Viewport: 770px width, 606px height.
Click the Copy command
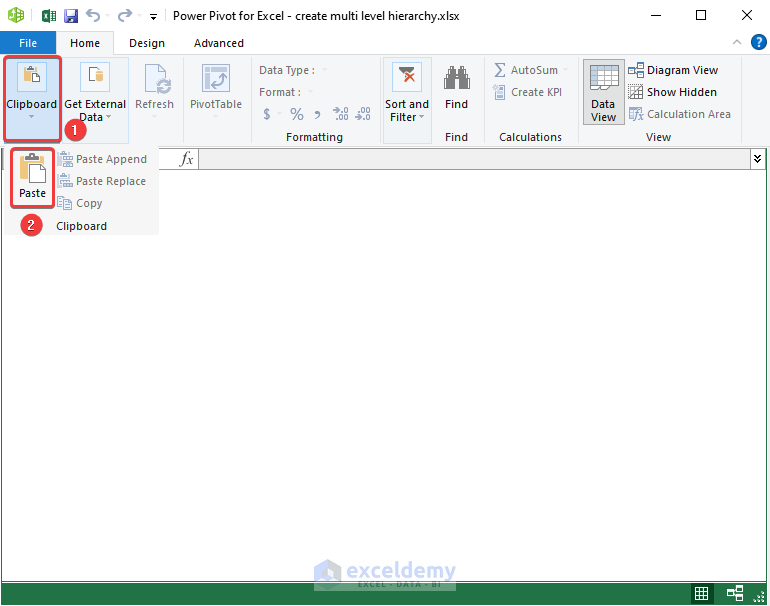pos(80,203)
